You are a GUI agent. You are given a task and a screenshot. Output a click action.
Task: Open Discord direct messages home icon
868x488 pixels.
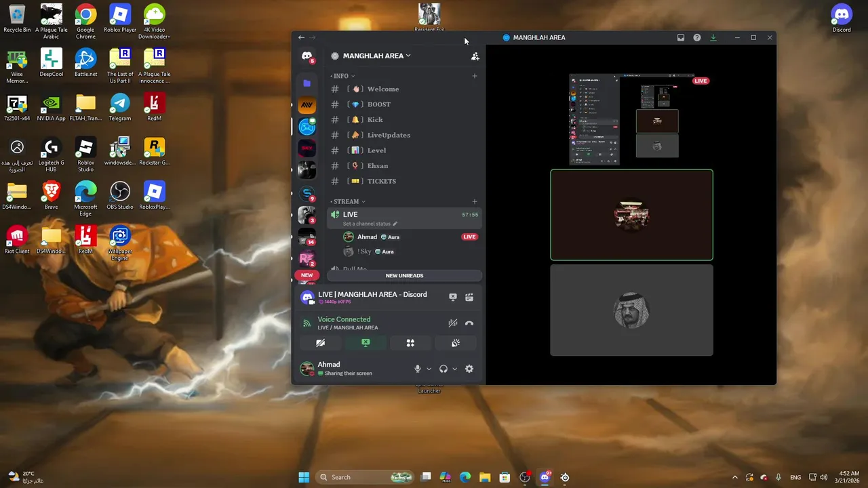(307, 56)
